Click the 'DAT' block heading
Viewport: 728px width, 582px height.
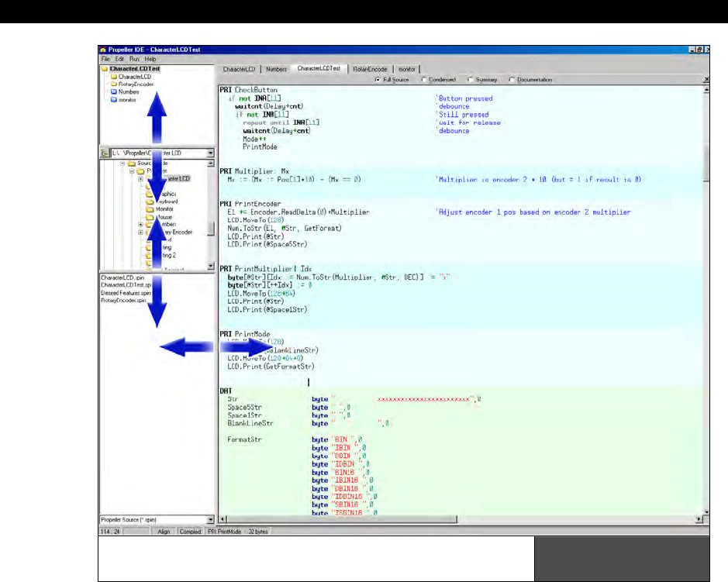click(226, 391)
